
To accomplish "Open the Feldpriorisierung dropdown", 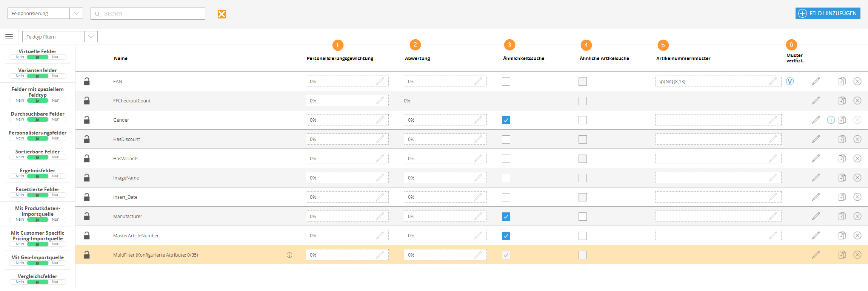I will coord(45,13).
